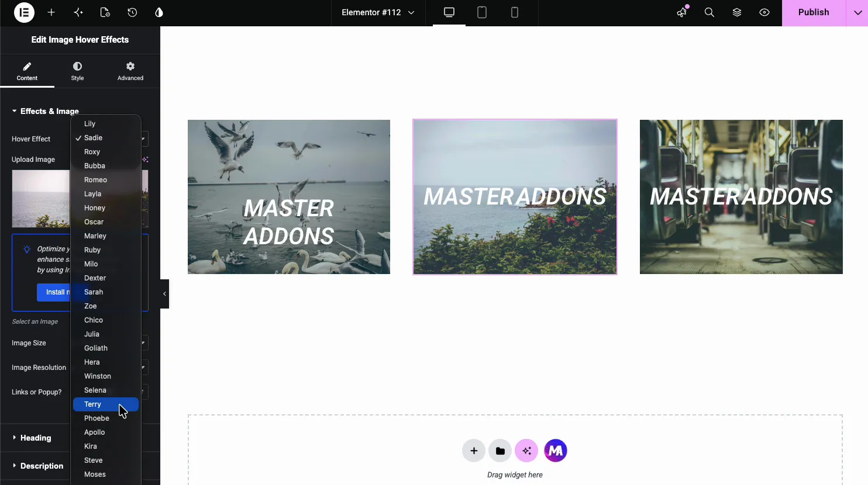
Task: Select the coastal flowers image widget
Action: coord(515,197)
